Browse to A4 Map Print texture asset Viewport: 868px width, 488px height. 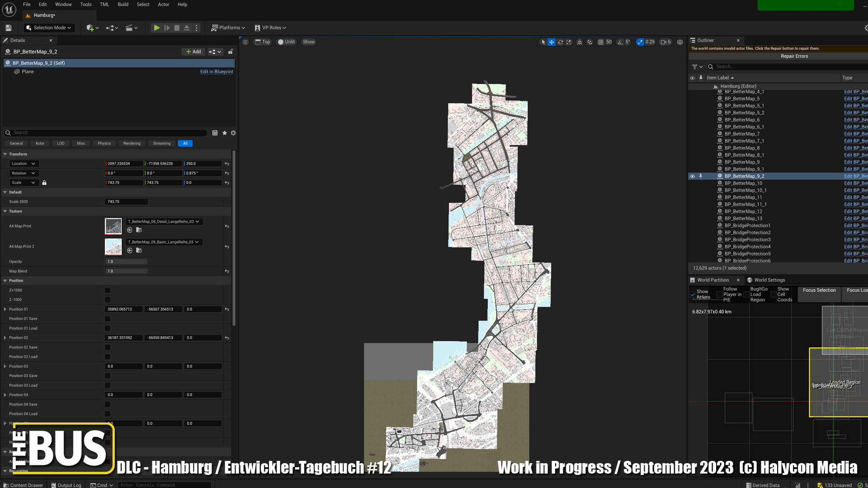pyautogui.click(x=139, y=230)
